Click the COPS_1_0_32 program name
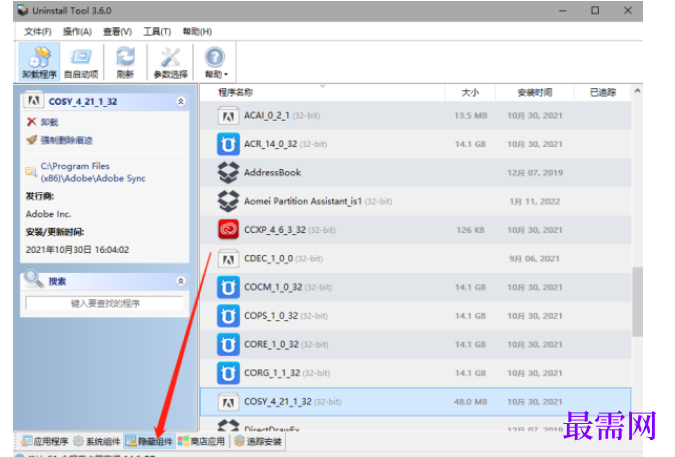675x457 pixels. click(271, 315)
